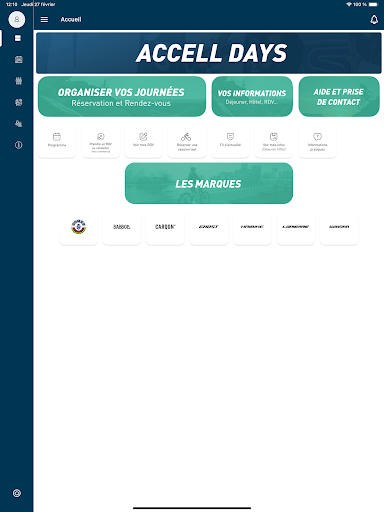Click Aide et prise de contact button
Viewport: 384px width, 512px height.
point(339,97)
